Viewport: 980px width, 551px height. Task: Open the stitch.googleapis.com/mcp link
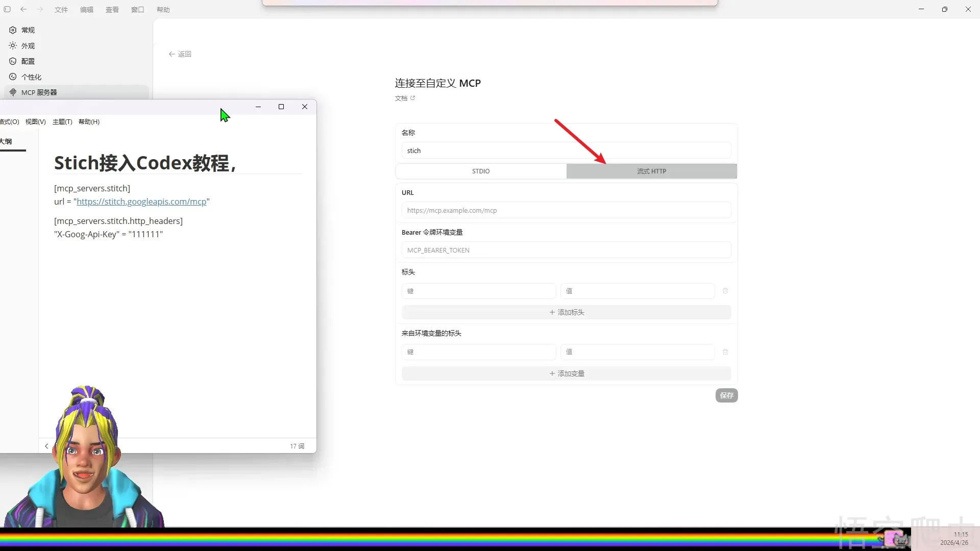pyautogui.click(x=141, y=202)
